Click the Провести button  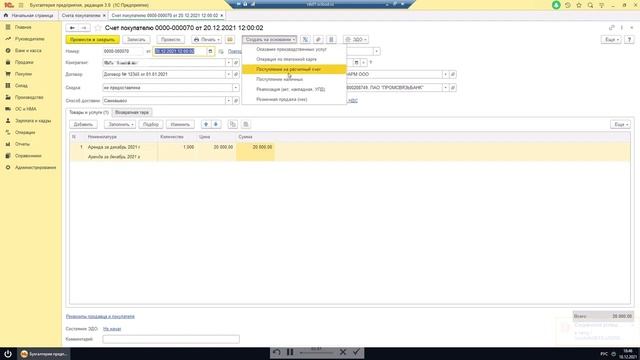click(x=171, y=40)
